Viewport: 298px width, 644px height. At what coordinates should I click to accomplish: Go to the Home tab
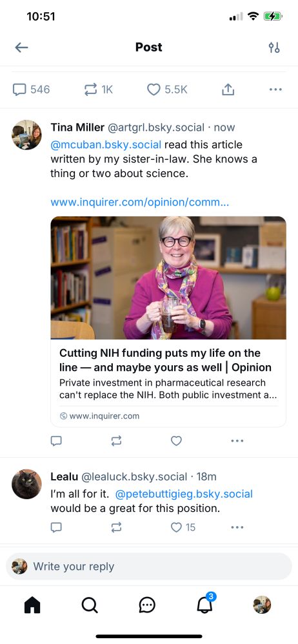click(32, 605)
